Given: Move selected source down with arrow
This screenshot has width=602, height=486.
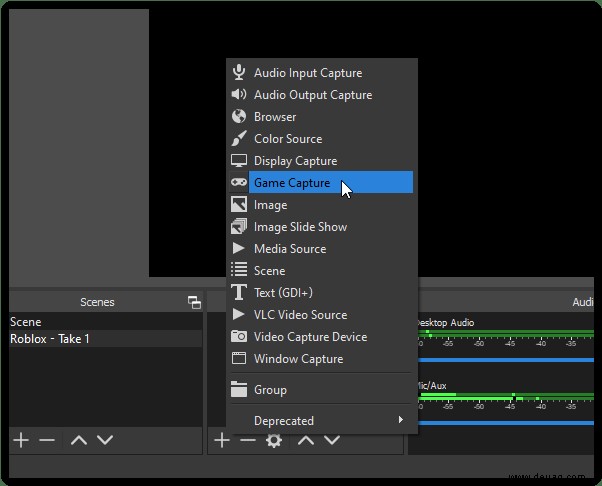Looking at the screenshot, I should pos(332,440).
